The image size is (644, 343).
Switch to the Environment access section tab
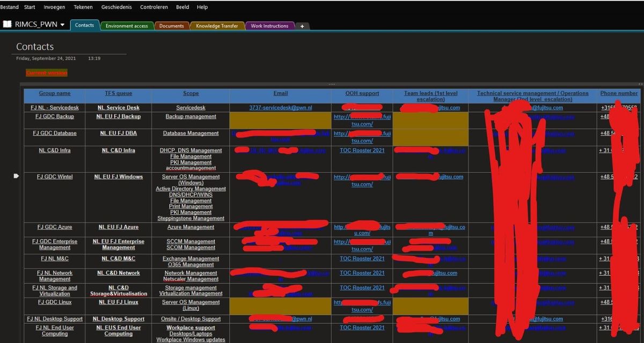click(x=127, y=25)
